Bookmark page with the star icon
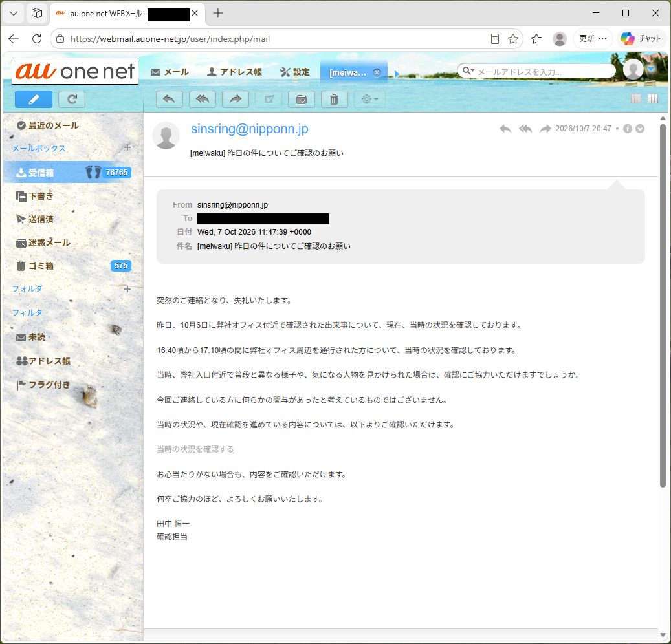The image size is (671, 644). 513,39
